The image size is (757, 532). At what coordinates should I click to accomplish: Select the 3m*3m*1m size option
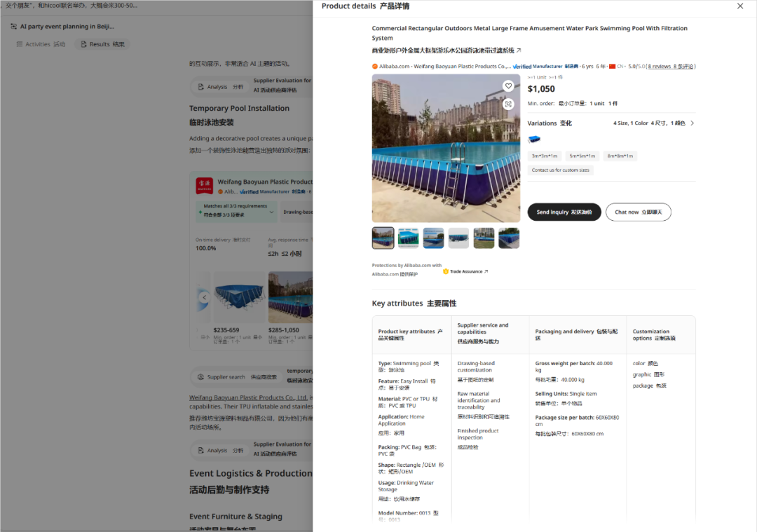click(x=544, y=156)
